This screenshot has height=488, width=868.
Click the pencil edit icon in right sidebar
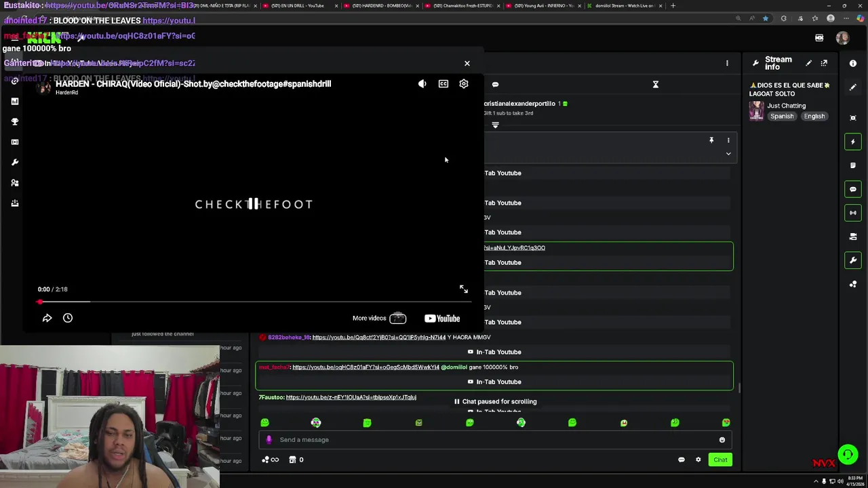point(853,87)
